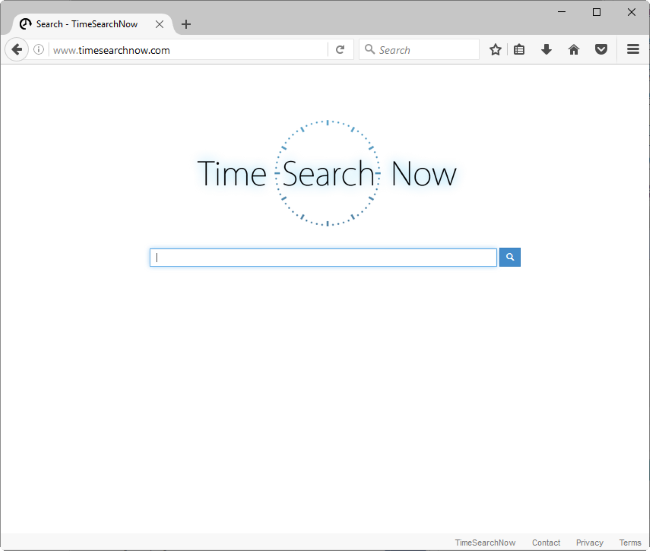Focus the browser toolbar Search box
Viewport: 650px width, 551px height.
tap(420, 50)
